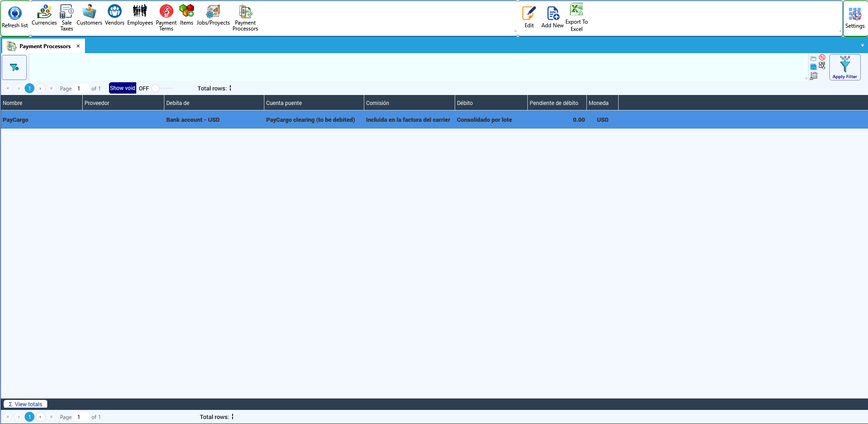Click the View totals button
The height and width of the screenshot is (424, 868).
pyautogui.click(x=25, y=404)
